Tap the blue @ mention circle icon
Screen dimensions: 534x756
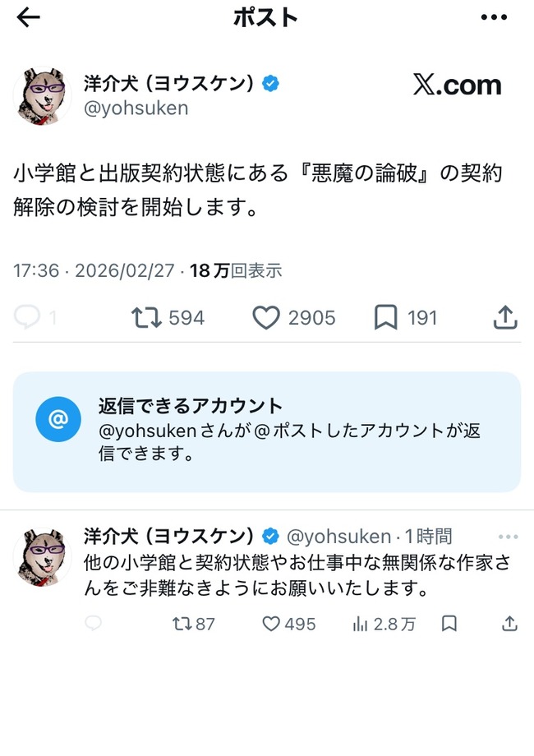click(x=58, y=419)
